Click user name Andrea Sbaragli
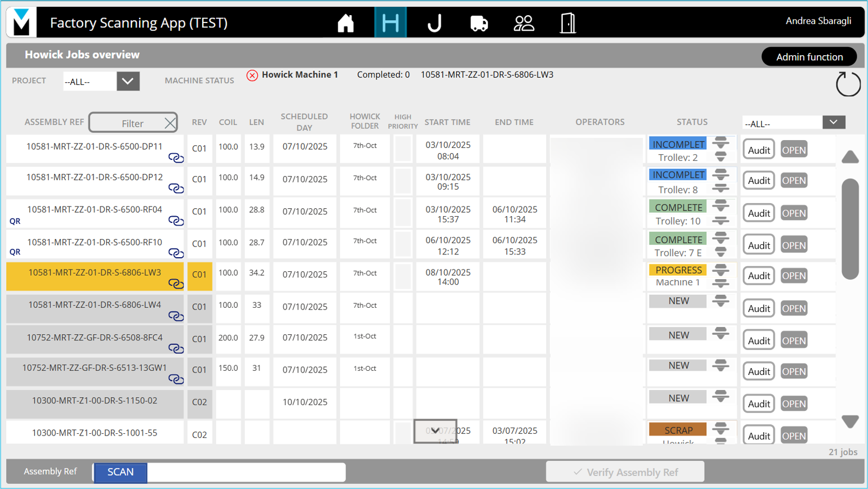Viewport: 868px width, 489px height. click(x=818, y=21)
